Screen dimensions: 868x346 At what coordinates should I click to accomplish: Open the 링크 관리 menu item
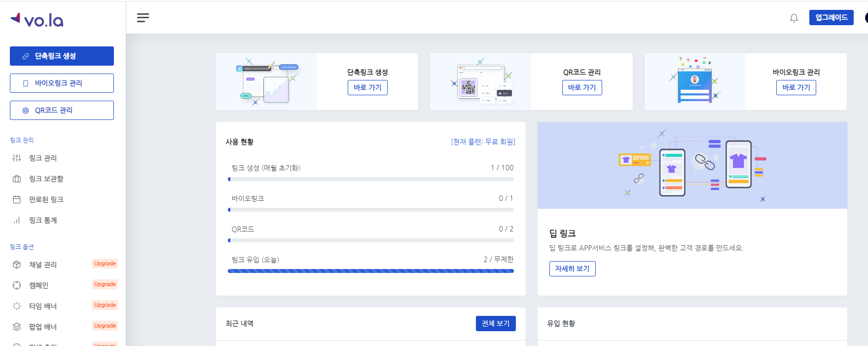point(43,158)
